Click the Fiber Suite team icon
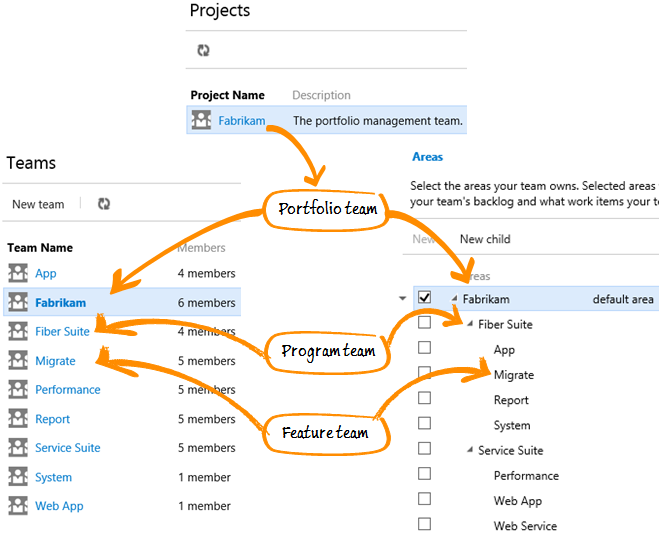The width and height of the screenshot is (659, 544). [x=17, y=331]
